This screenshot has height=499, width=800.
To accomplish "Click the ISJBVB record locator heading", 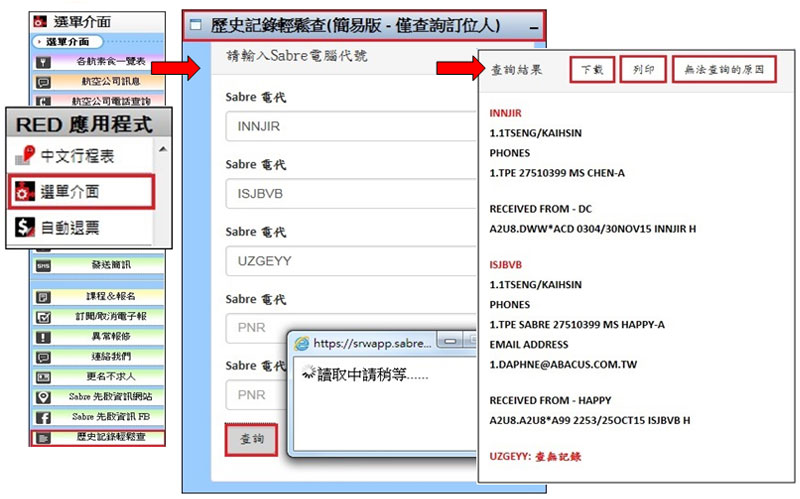I will coord(506,265).
